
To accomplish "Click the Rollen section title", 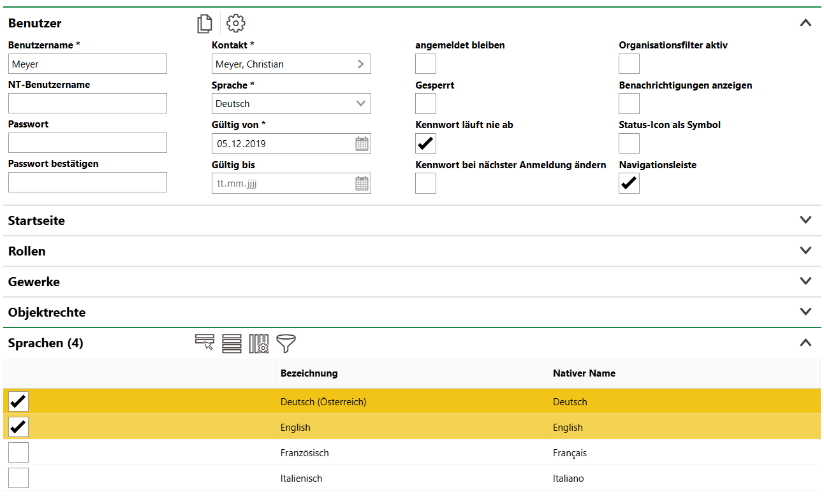I will (27, 252).
